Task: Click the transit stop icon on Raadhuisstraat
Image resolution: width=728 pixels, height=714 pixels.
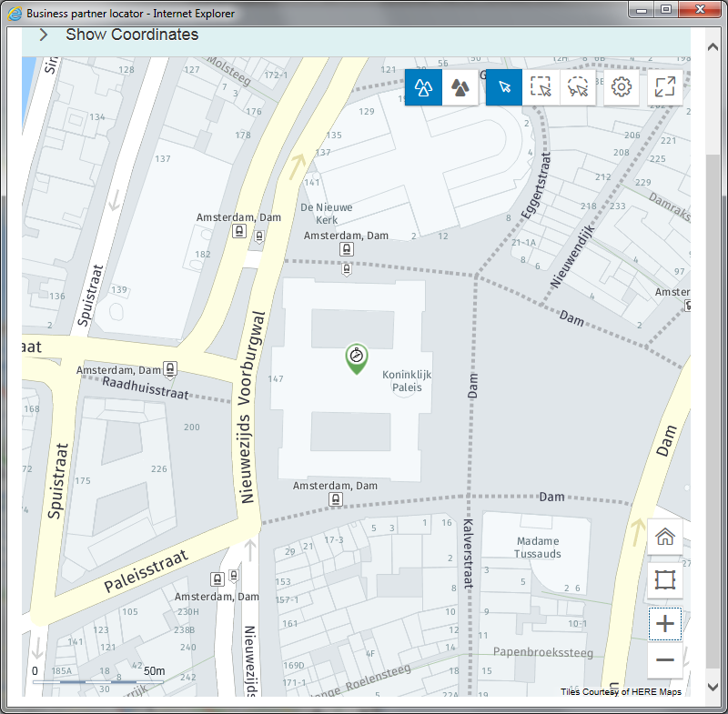Action: point(170,369)
